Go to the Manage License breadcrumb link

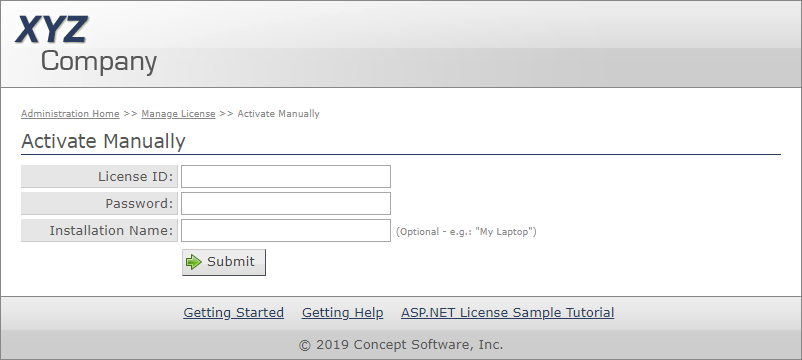(179, 114)
